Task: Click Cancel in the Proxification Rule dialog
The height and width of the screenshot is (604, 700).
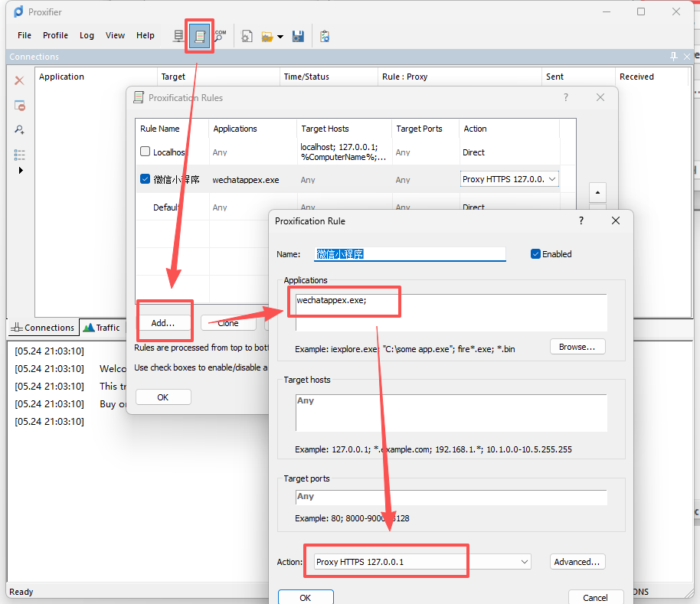Action: [596, 597]
